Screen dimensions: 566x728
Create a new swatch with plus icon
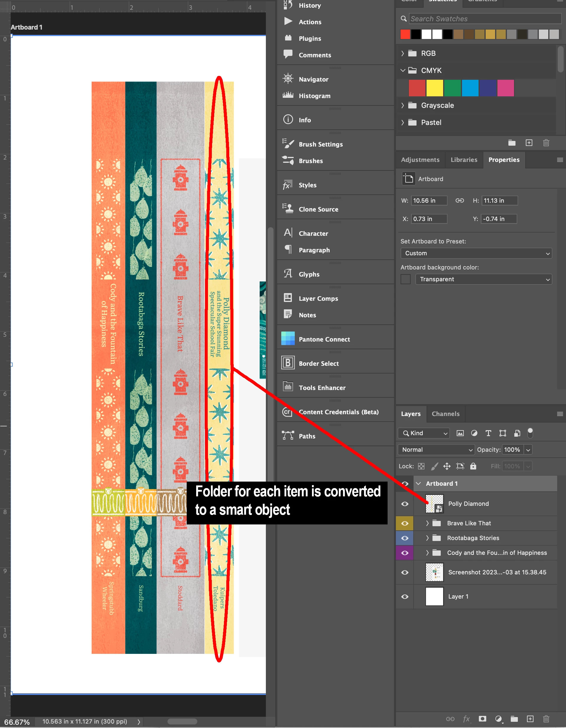click(x=529, y=143)
